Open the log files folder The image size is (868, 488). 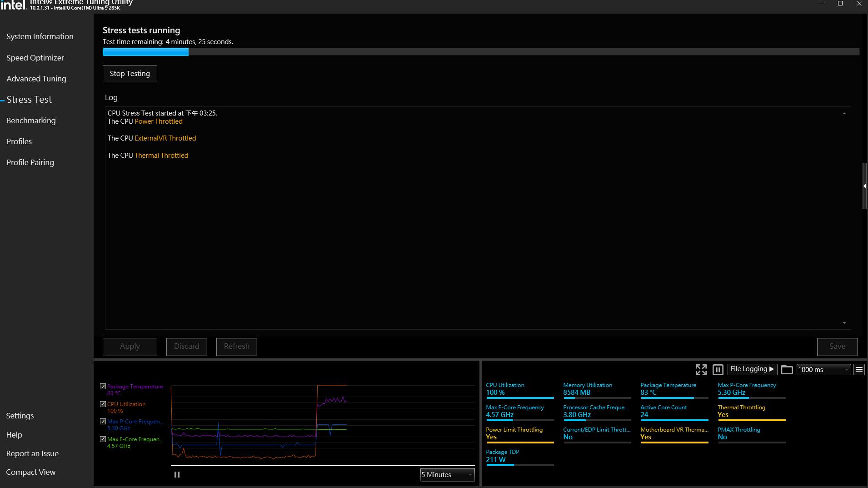click(787, 370)
